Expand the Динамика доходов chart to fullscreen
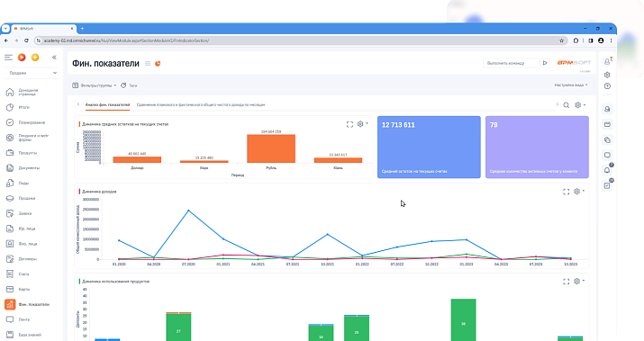The height and width of the screenshot is (341, 644). click(x=566, y=192)
